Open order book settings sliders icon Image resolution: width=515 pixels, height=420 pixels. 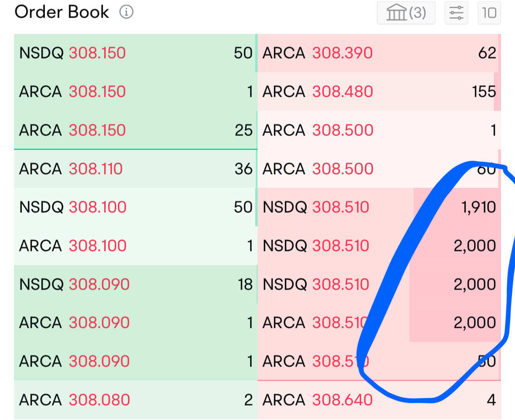[x=456, y=12]
